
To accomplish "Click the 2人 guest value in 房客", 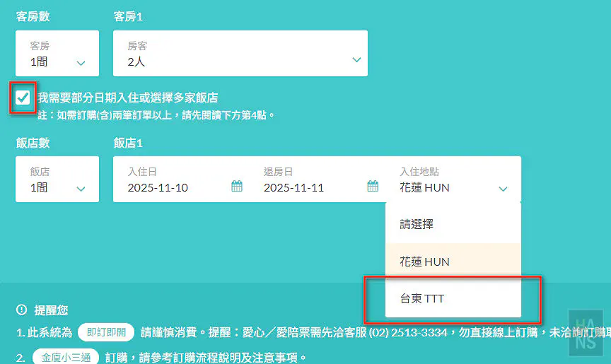I will pos(136,62).
